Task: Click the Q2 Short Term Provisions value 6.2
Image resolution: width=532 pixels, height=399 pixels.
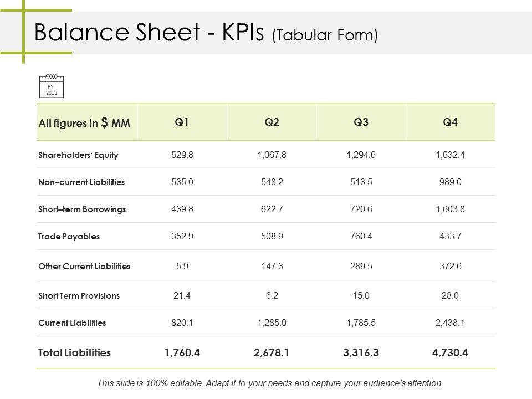Action: pos(272,295)
